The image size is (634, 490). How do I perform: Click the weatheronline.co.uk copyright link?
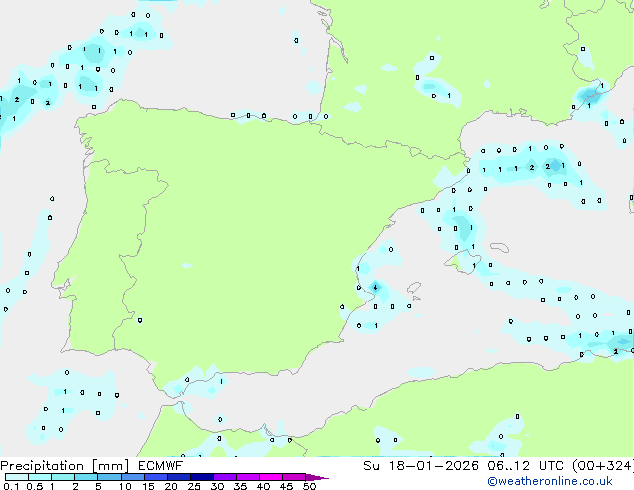click(550, 481)
